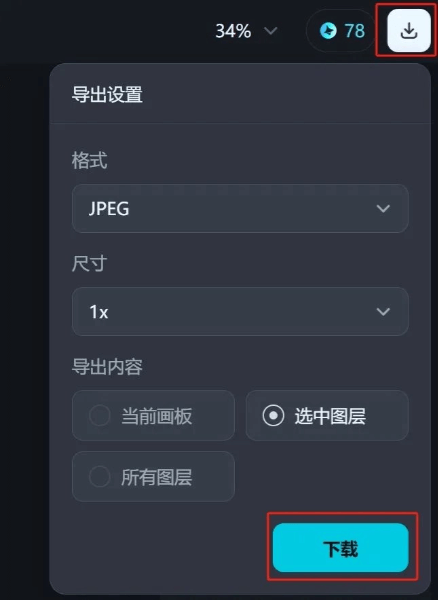Select the 所有图层 export option
The image size is (438, 600).
153,476
